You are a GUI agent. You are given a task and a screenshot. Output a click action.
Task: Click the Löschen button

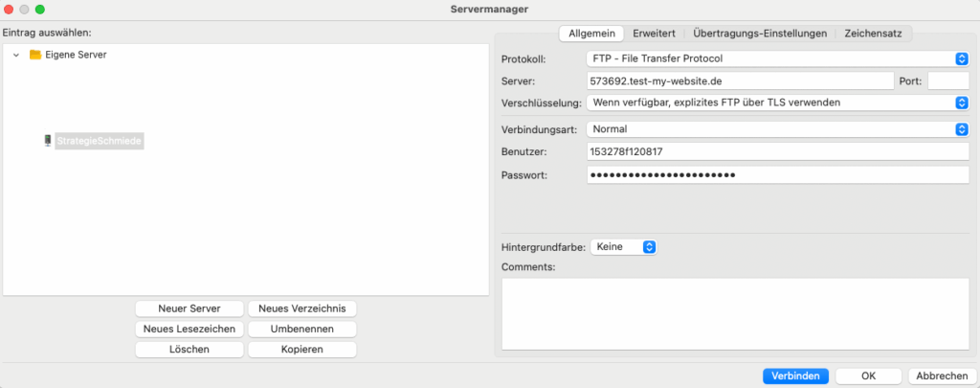[189, 349]
